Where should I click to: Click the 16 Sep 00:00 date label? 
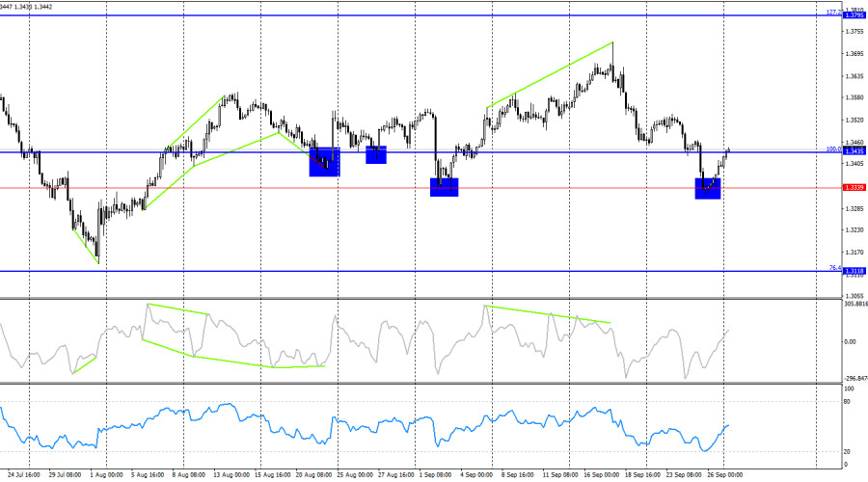(x=602, y=475)
